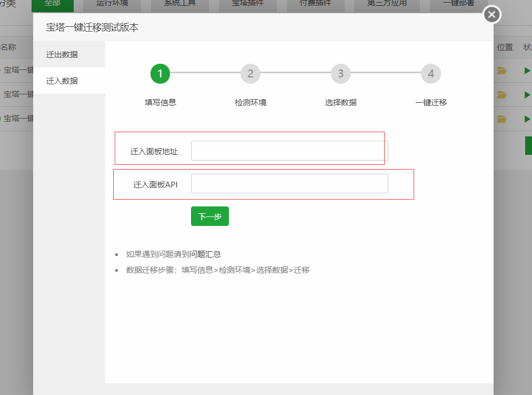This screenshot has height=395, width=532.
Task: Click the 选择数据 step label
Action: coord(340,102)
